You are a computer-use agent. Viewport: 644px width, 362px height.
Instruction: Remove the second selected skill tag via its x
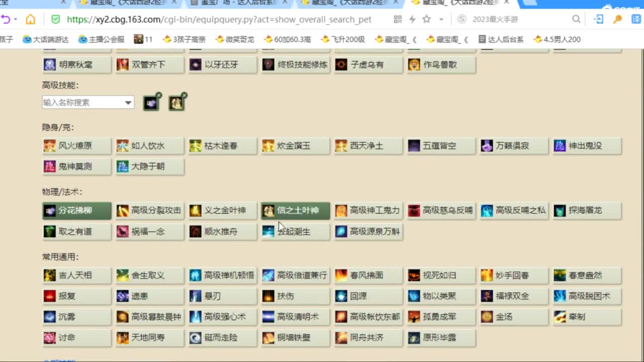184,95
